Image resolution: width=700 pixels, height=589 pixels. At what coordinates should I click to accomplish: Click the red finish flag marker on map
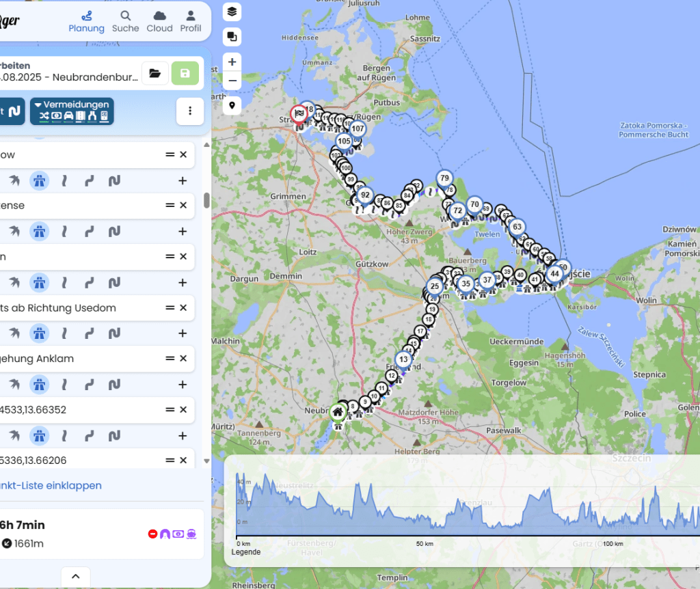click(299, 113)
